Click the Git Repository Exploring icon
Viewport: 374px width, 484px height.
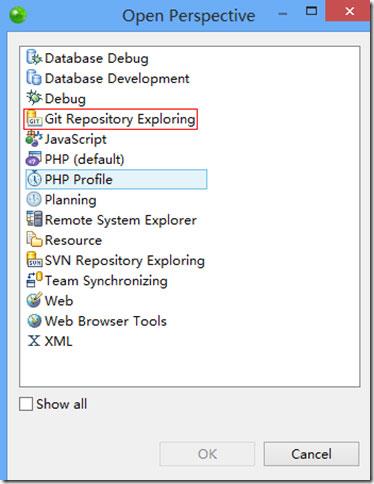(34, 119)
